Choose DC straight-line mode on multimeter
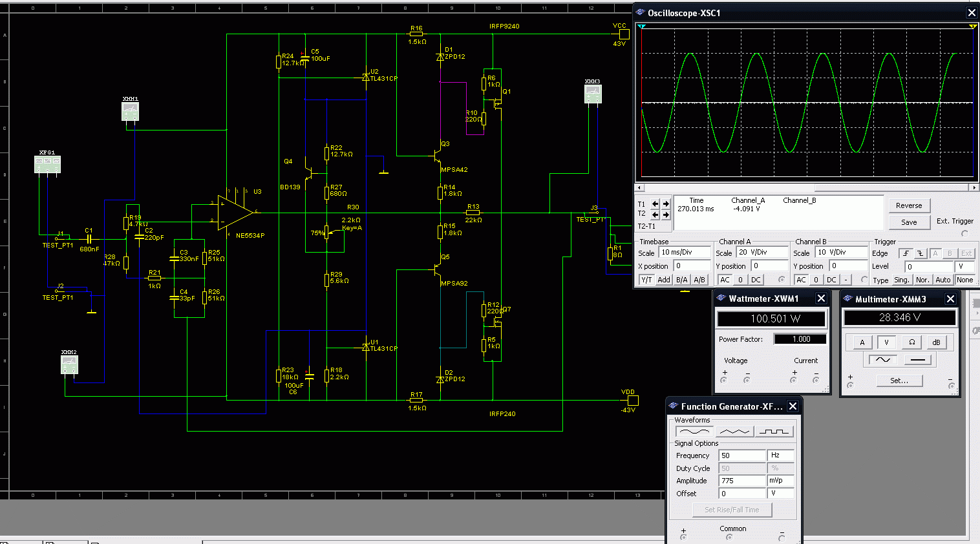The image size is (980, 544). click(x=917, y=360)
